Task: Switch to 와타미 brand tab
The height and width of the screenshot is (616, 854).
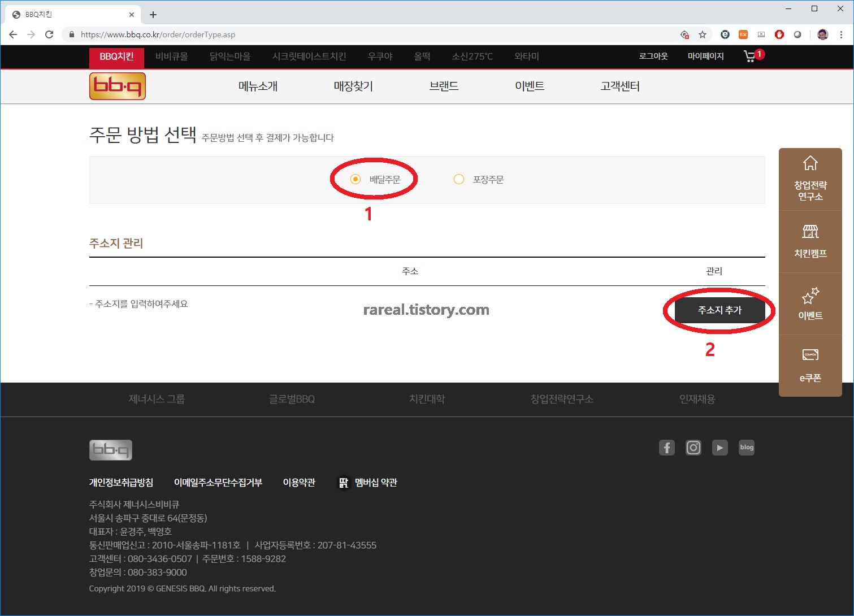Action: pyautogui.click(x=527, y=57)
